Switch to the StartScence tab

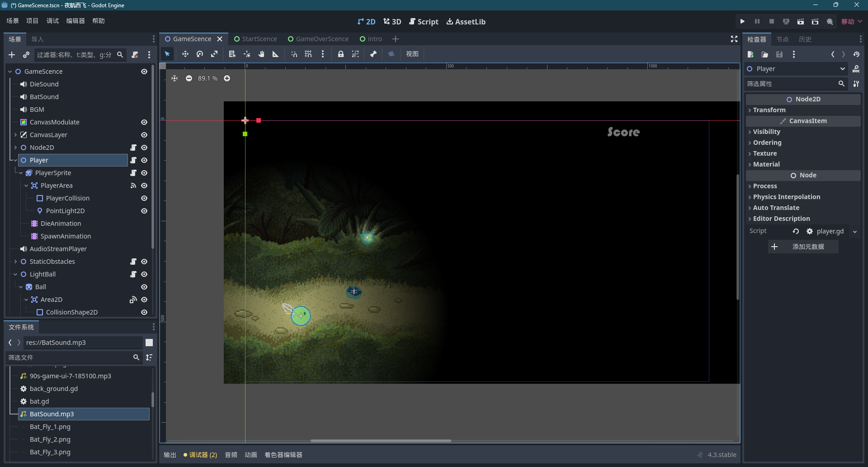tap(255, 39)
